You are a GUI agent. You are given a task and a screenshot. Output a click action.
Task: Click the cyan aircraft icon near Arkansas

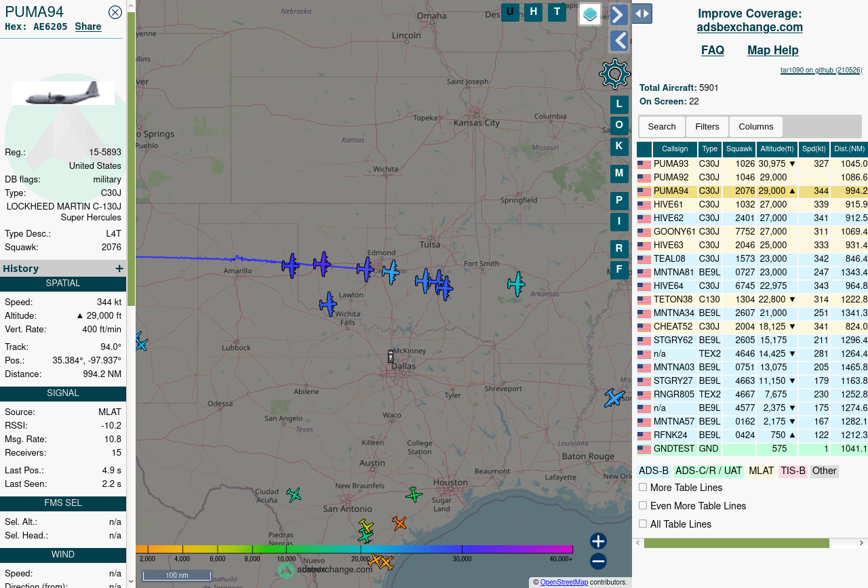[x=516, y=284]
